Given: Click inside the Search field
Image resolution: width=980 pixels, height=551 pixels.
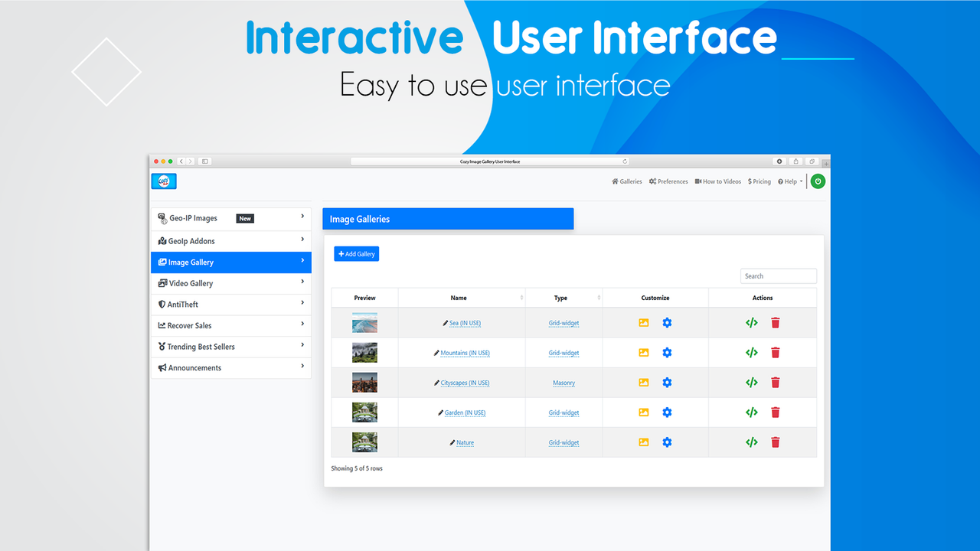Looking at the screenshot, I should [778, 275].
